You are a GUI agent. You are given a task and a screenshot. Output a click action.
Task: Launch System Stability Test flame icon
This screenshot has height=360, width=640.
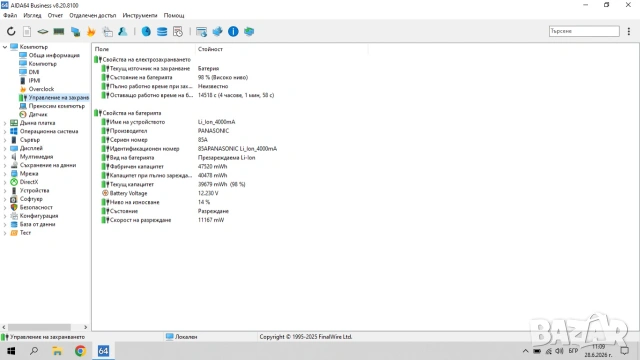[x=91, y=31]
